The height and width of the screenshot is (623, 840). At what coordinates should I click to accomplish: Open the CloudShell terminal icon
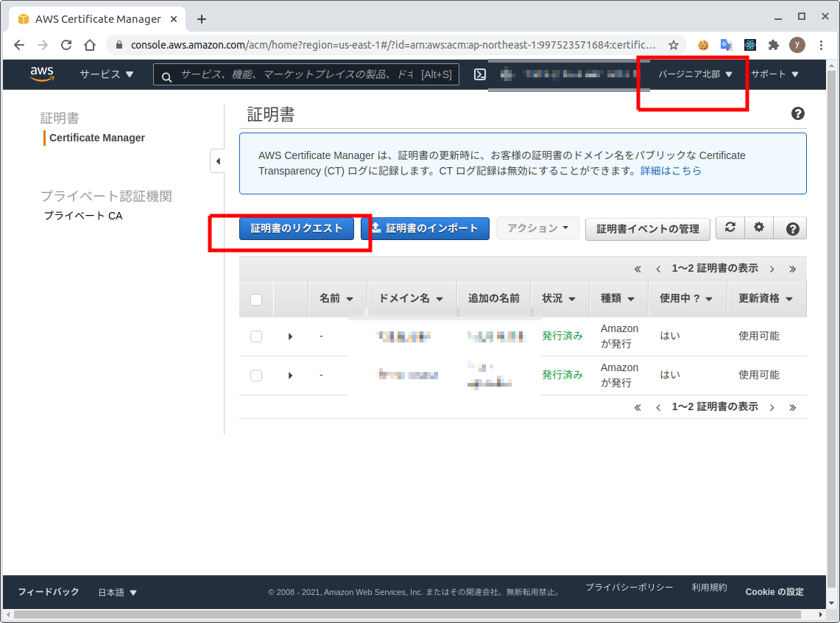pyautogui.click(x=480, y=74)
